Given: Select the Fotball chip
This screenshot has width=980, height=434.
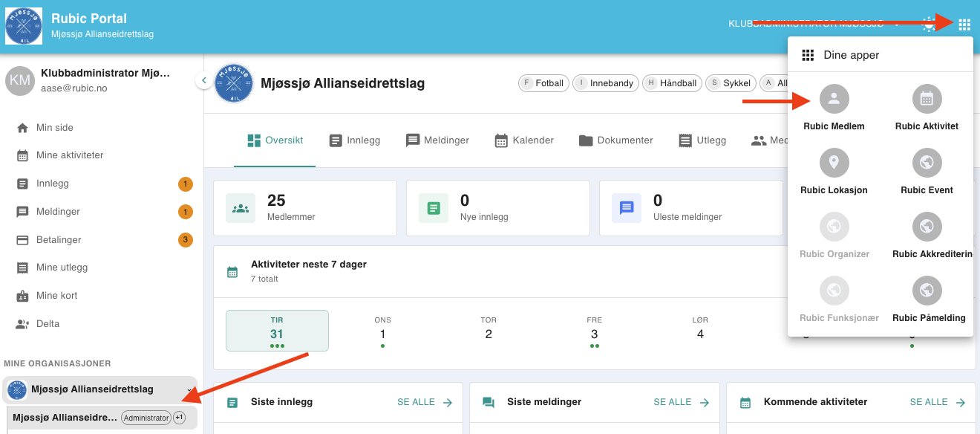Looking at the screenshot, I should coord(543,83).
